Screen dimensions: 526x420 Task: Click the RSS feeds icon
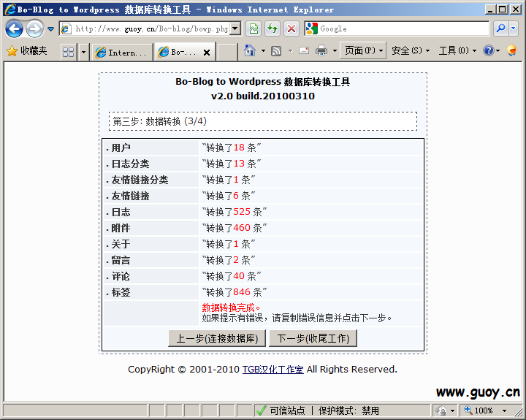(276, 51)
